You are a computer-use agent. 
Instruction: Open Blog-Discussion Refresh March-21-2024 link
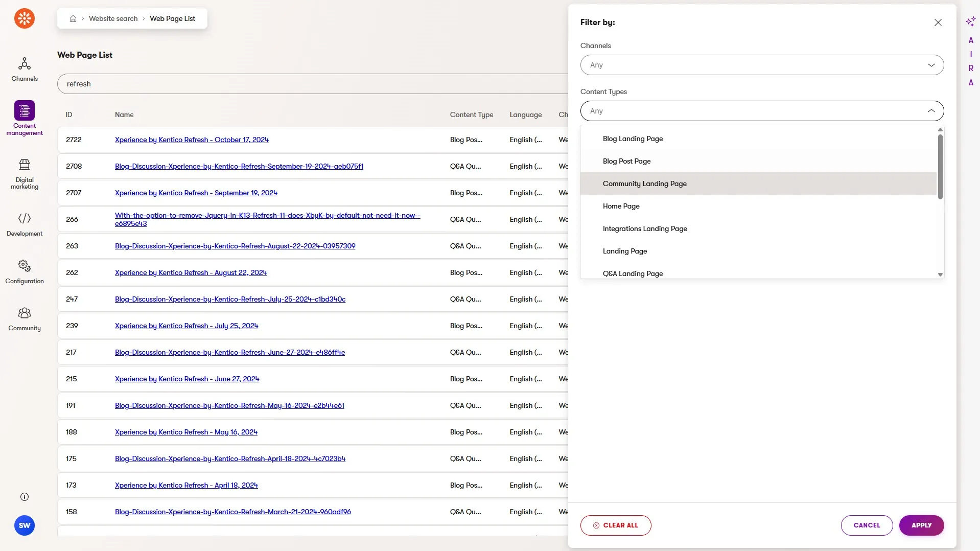233,512
